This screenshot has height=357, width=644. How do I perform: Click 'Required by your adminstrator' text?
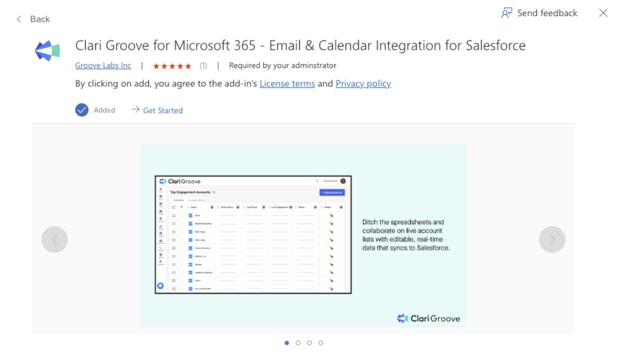click(x=283, y=65)
